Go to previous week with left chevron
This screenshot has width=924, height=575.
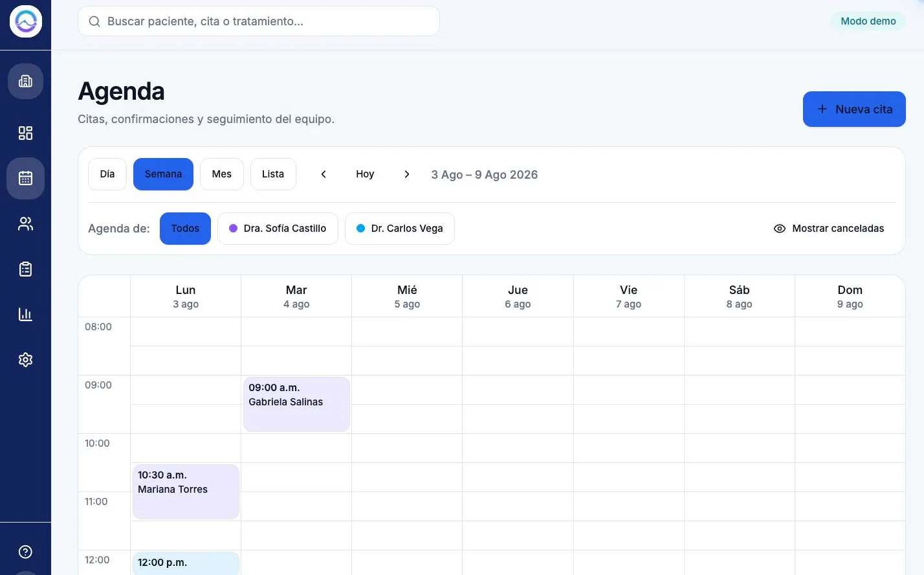pos(324,174)
